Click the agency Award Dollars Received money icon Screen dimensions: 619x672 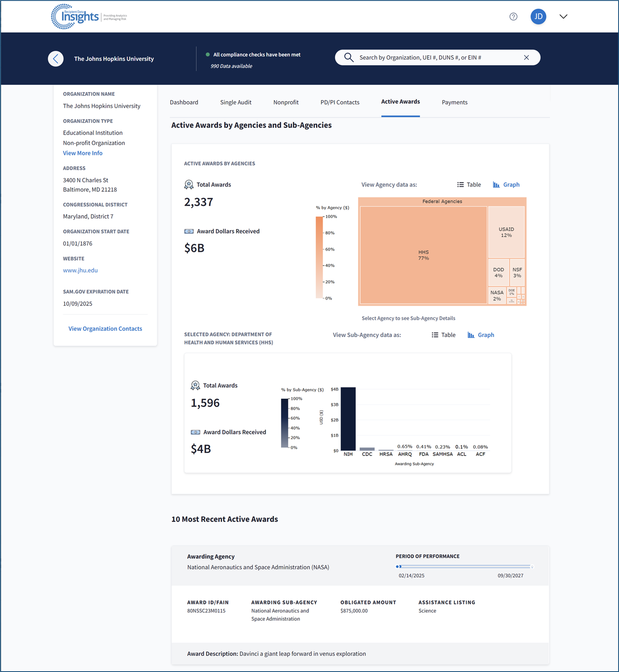click(x=189, y=232)
